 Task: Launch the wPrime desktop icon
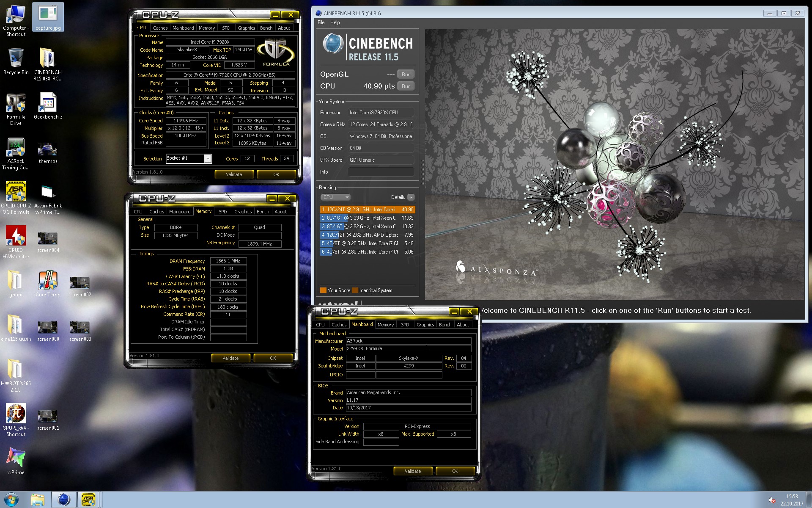click(16, 461)
